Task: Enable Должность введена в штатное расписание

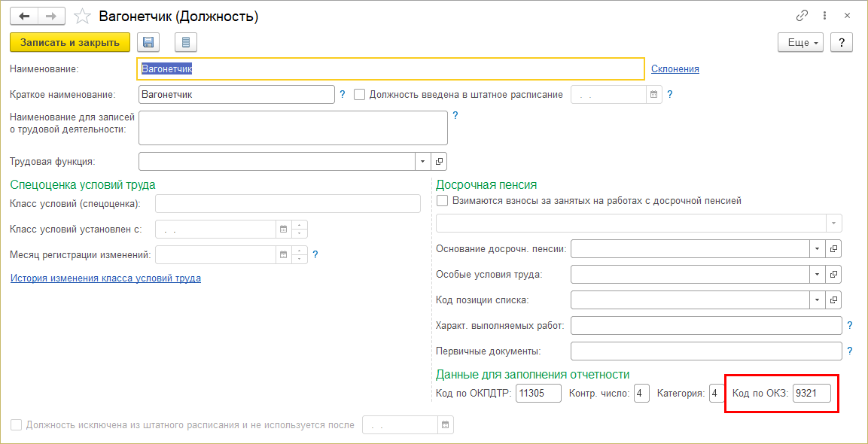Action: pyautogui.click(x=359, y=95)
